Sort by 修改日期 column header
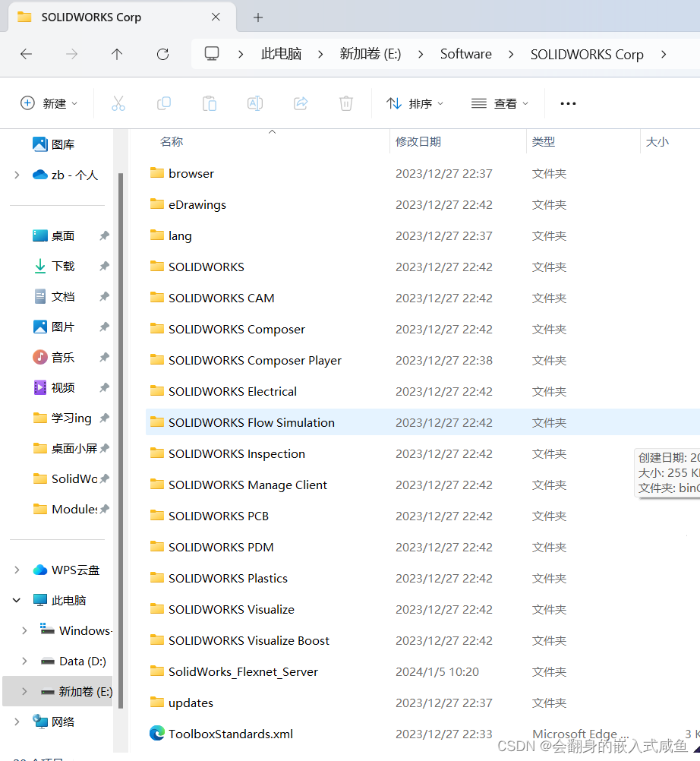700x761 pixels. coord(418,142)
